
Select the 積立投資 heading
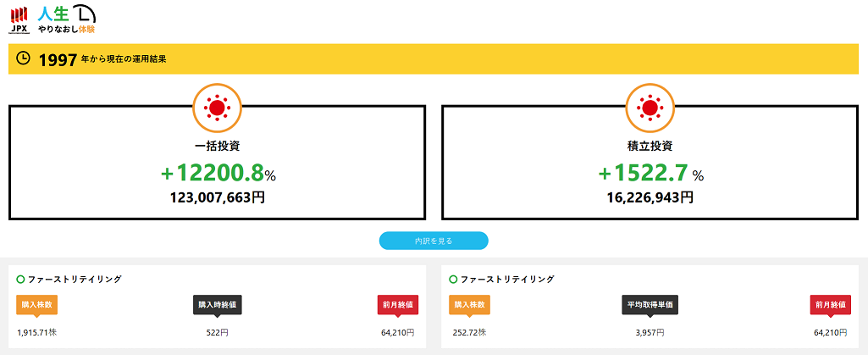(650, 146)
